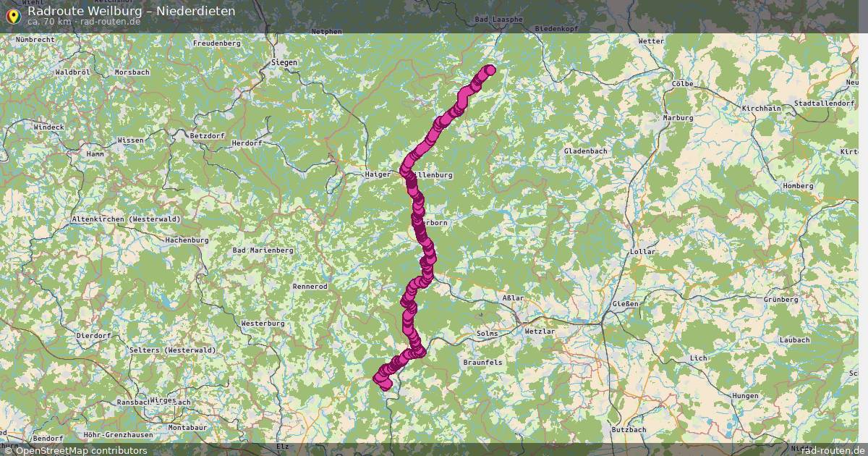Select the Haiger town label
The height and width of the screenshot is (456, 868).
(x=378, y=174)
